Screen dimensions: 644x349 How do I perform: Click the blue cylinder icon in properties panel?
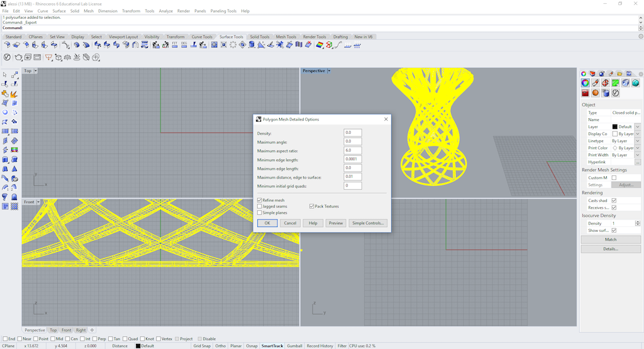pos(606,93)
